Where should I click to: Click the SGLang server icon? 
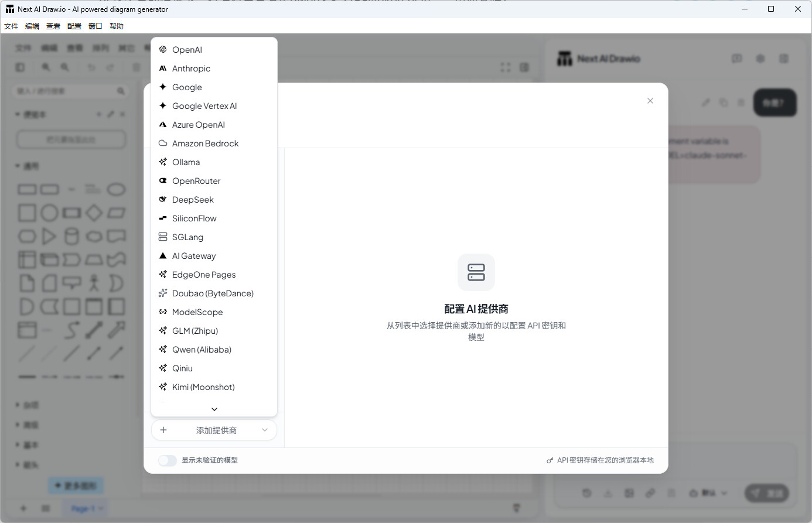pos(163,237)
